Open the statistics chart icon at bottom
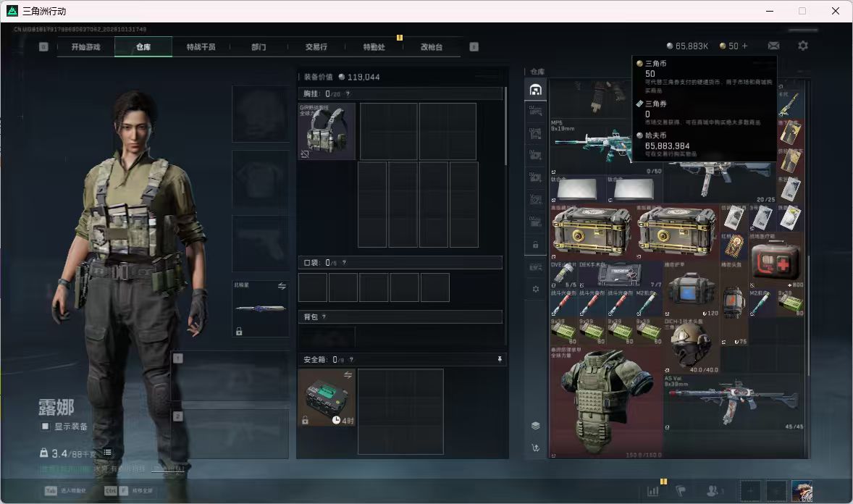The image size is (853, 504). click(x=653, y=491)
